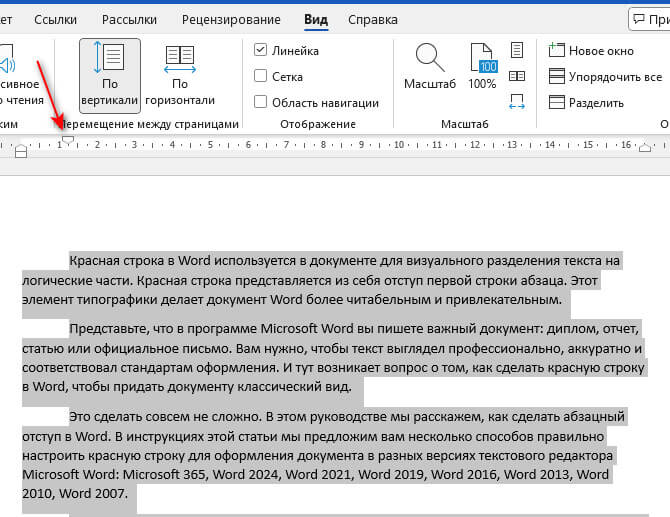
Task: Click the Page Width icon
Action: [x=517, y=101]
